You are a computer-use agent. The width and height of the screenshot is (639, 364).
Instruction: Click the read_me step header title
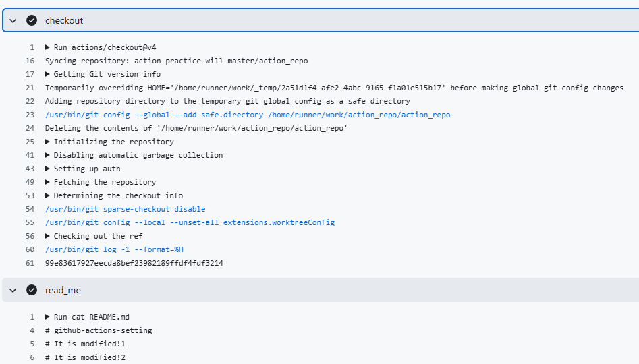(x=63, y=290)
